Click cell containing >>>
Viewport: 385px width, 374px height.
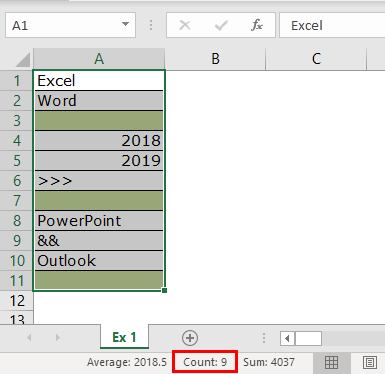point(99,181)
